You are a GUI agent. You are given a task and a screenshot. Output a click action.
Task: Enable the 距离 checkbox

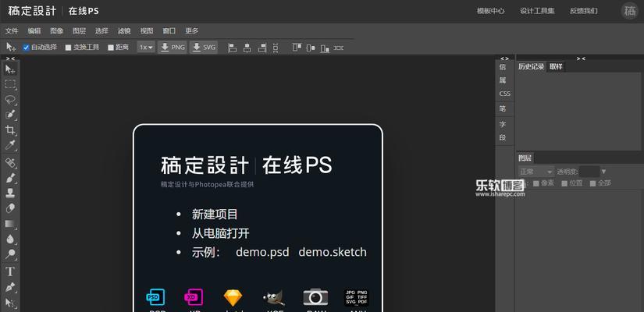click(111, 48)
